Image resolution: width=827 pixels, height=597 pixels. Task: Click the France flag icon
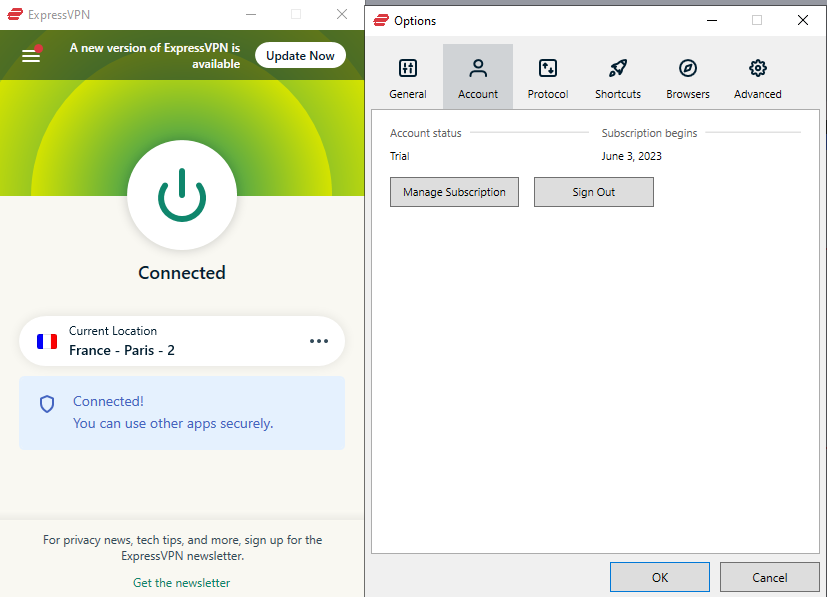[47, 341]
